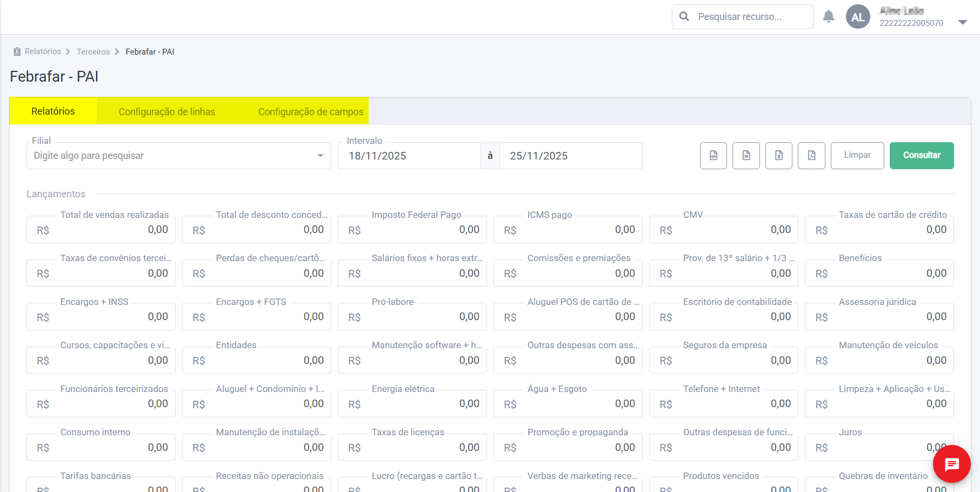
Task: Click the Taxas de convênios field
Action: [101, 273]
